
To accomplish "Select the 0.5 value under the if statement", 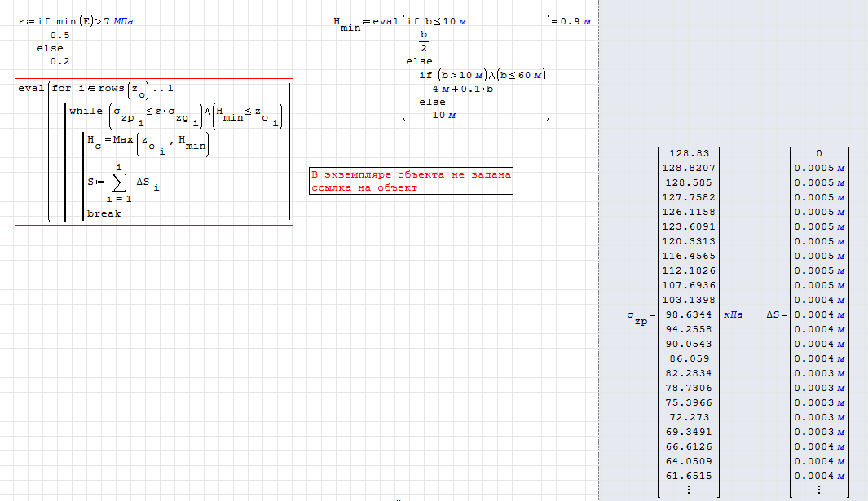I will (x=59, y=35).
